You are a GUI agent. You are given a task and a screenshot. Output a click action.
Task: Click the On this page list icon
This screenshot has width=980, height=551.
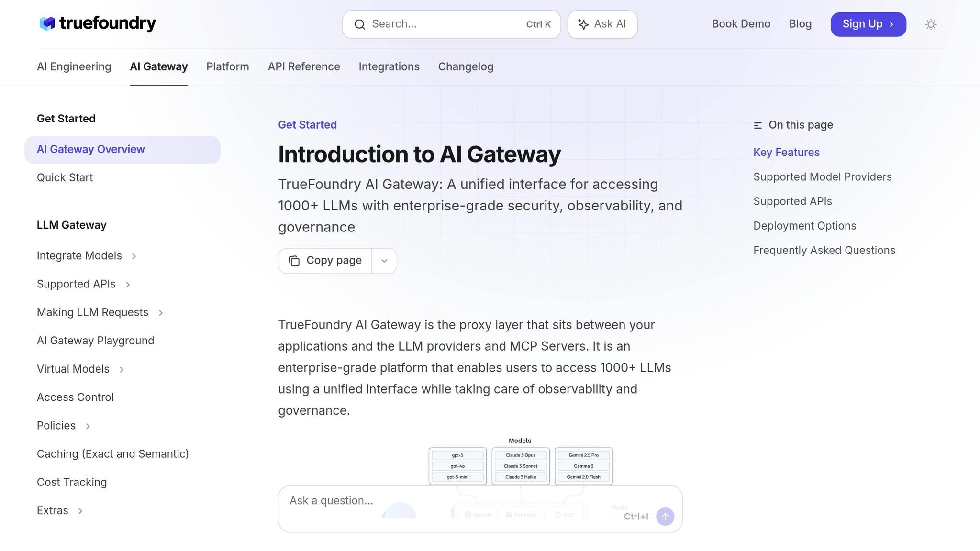(758, 125)
